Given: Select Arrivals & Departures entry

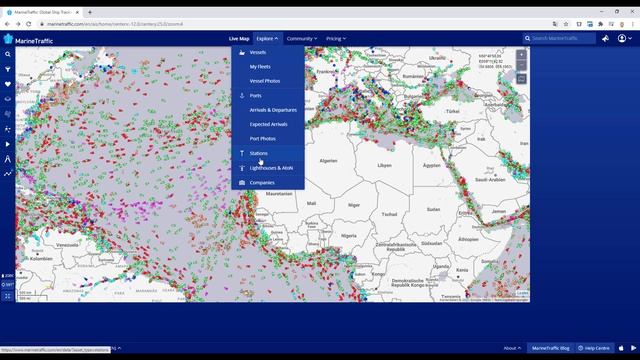Looking at the screenshot, I should click(x=268, y=110).
